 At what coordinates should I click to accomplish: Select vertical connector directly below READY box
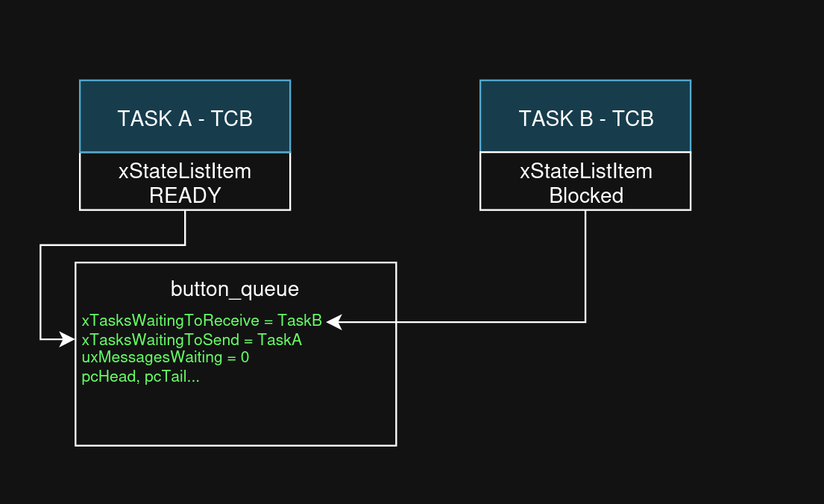point(185,226)
